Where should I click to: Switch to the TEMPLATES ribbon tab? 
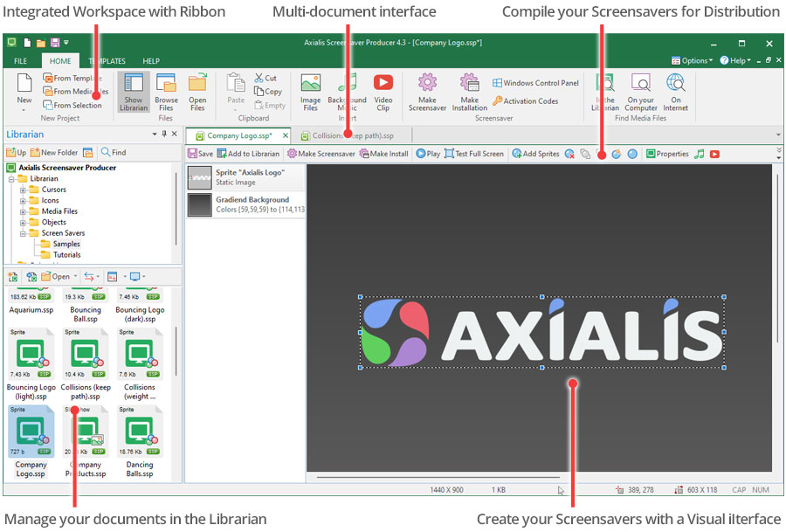(107, 60)
